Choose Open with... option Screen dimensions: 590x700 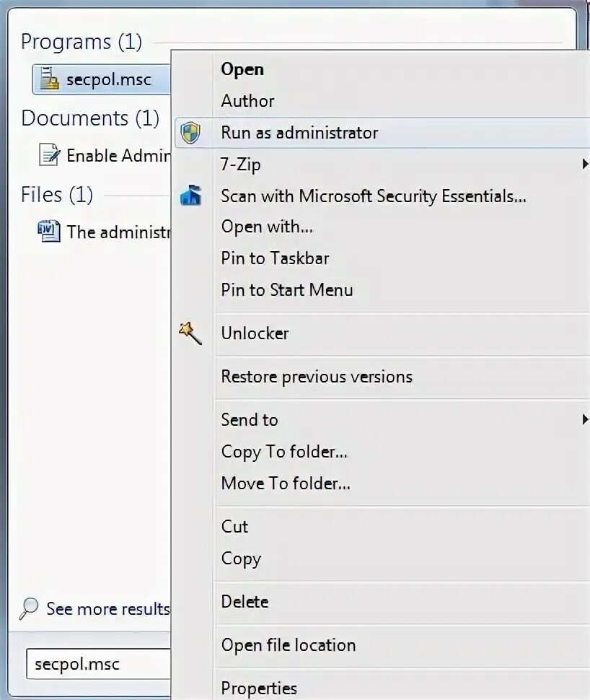coord(267,227)
